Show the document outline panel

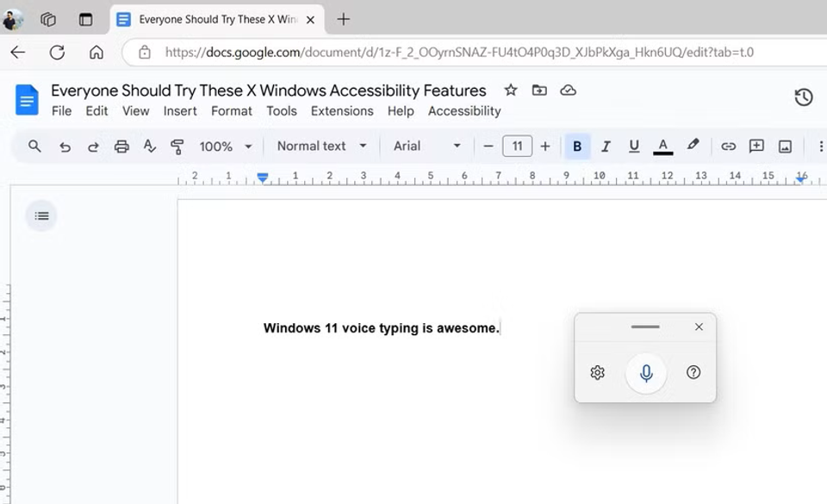tap(41, 215)
